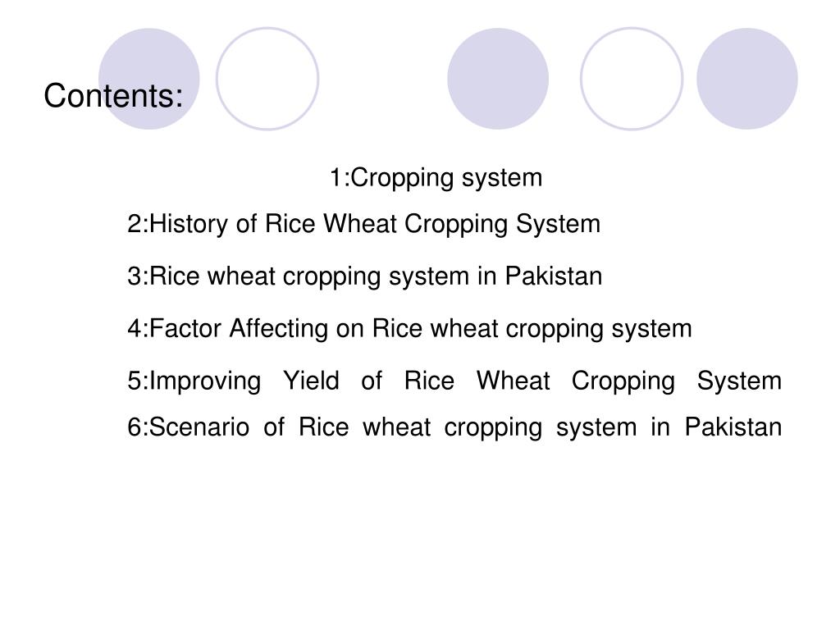Click the word History in item 2
The image size is (840, 630).
(189, 225)
